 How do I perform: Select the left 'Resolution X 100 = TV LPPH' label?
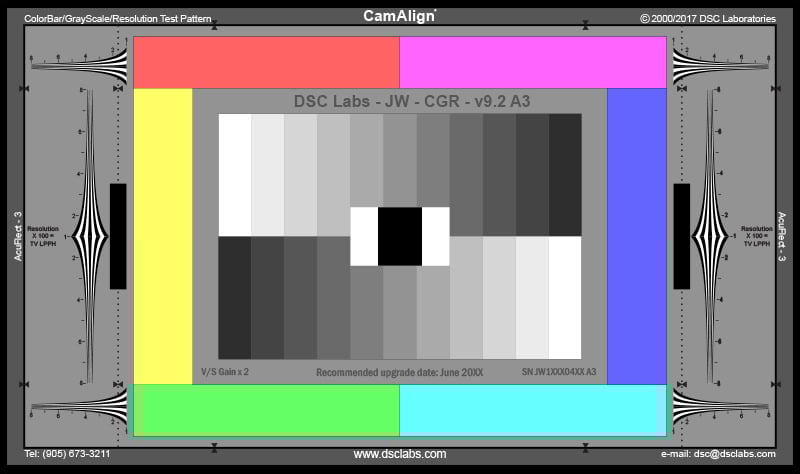[x=43, y=236]
